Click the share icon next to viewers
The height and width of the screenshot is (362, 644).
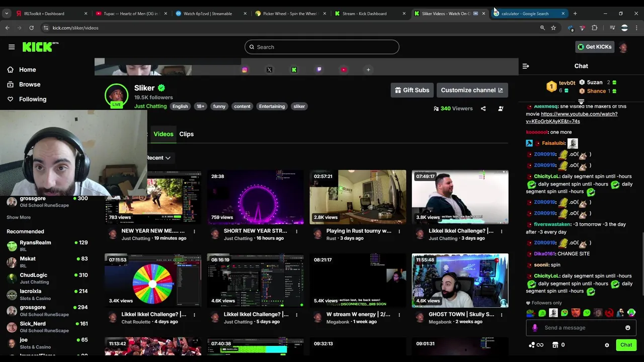tap(483, 109)
